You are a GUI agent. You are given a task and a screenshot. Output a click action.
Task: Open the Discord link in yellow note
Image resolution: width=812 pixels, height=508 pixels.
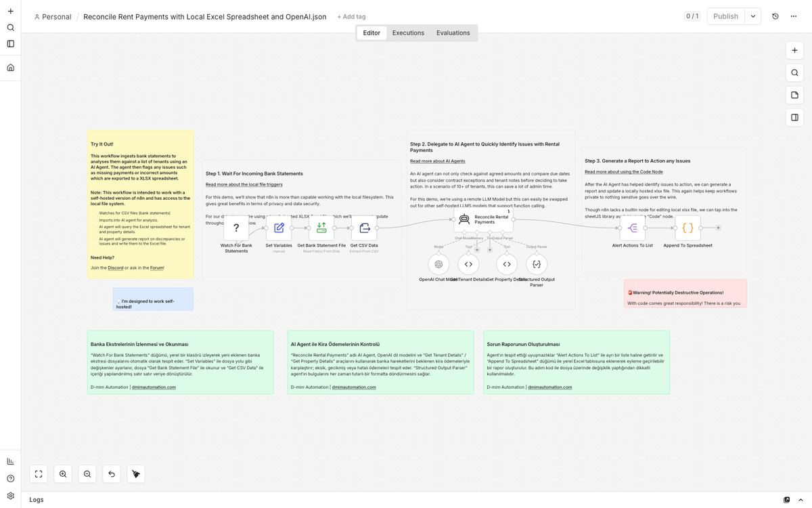[115, 268]
